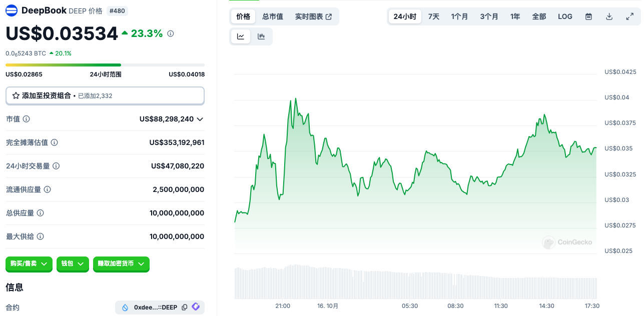Screen dimensions: 644x316
Task: Click the 16. 10月 date axis label
Action: click(328, 306)
